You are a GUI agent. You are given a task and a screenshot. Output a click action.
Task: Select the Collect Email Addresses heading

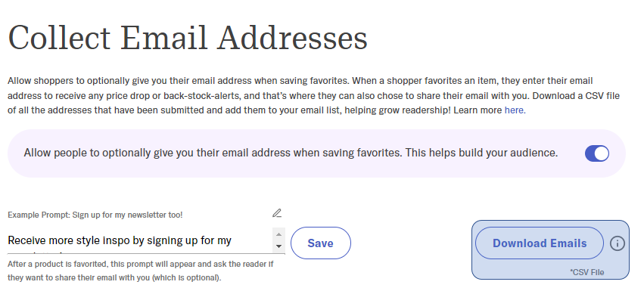coord(188,38)
